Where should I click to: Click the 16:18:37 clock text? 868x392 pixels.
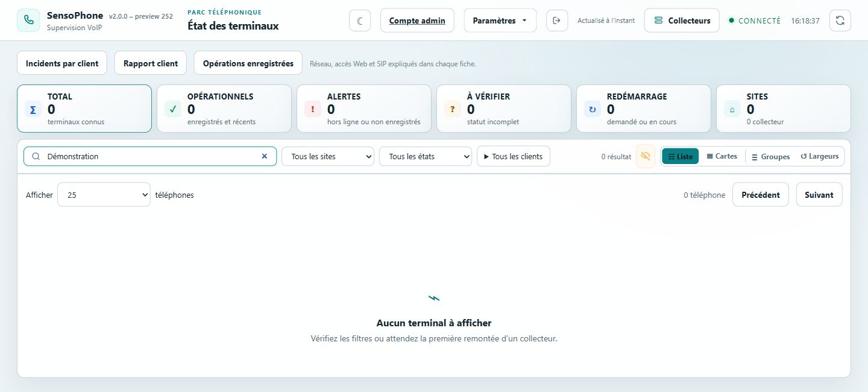pos(805,21)
